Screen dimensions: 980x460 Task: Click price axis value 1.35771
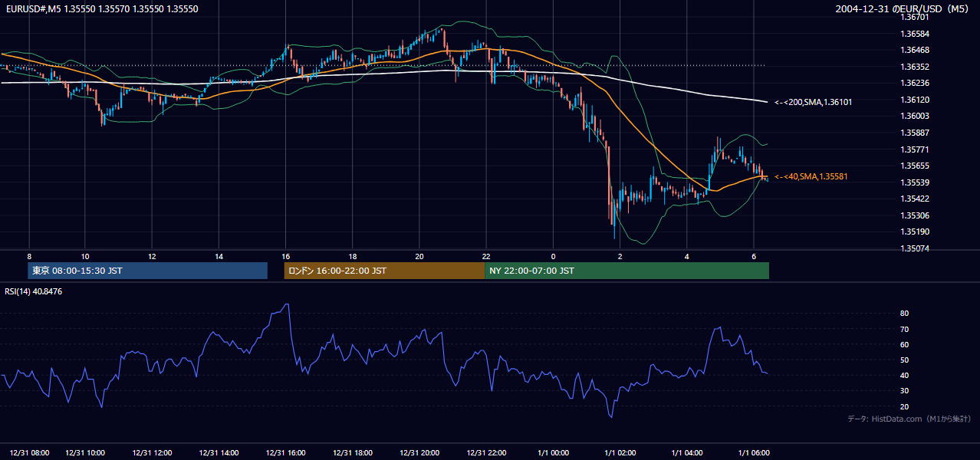[914, 149]
